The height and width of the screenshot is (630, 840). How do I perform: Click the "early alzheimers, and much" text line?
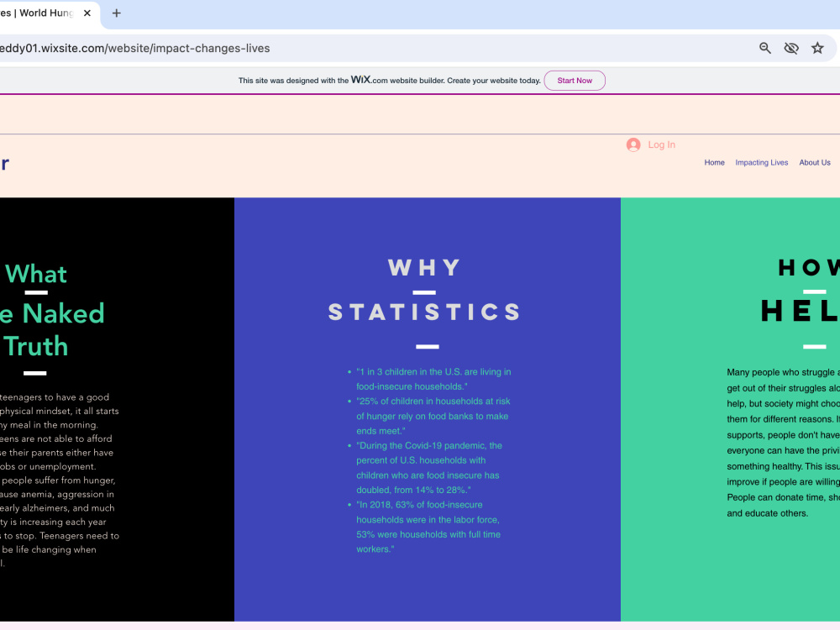57,508
